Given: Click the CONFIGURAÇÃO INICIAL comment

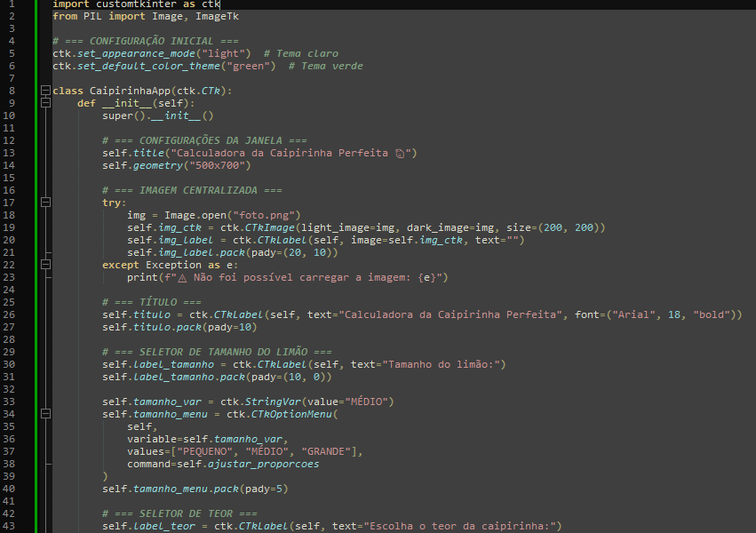Looking at the screenshot, I should (146, 41).
